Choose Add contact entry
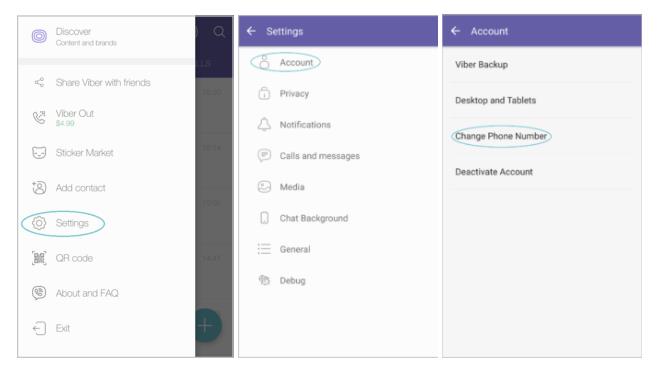This screenshot has height=391, width=657. (x=80, y=188)
